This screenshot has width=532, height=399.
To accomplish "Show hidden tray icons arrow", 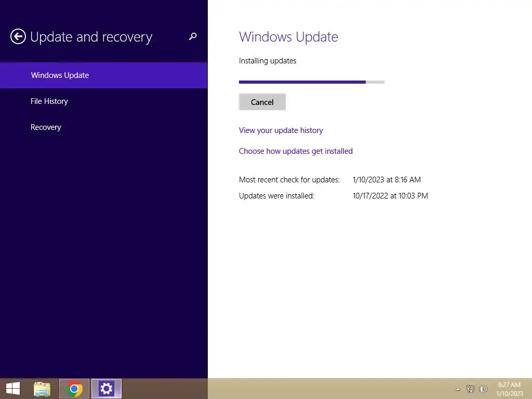I will point(458,389).
